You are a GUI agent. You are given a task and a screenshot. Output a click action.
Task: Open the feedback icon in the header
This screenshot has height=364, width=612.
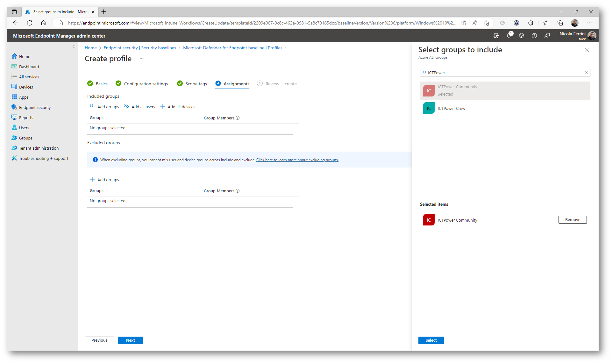[547, 36]
